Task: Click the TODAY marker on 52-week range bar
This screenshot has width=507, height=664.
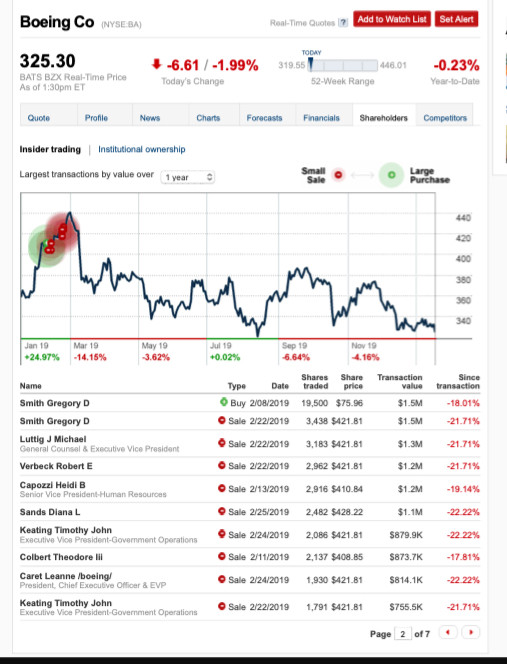Action: point(310,64)
